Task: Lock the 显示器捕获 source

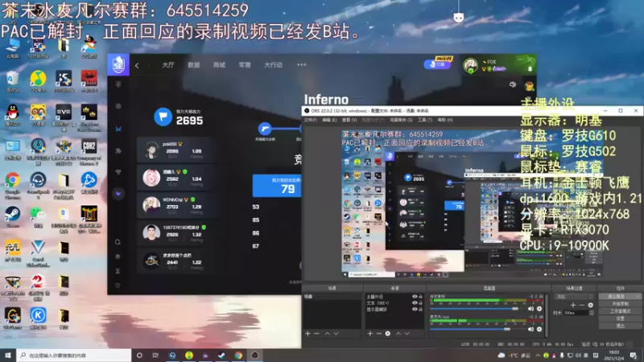Action: tap(420, 309)
